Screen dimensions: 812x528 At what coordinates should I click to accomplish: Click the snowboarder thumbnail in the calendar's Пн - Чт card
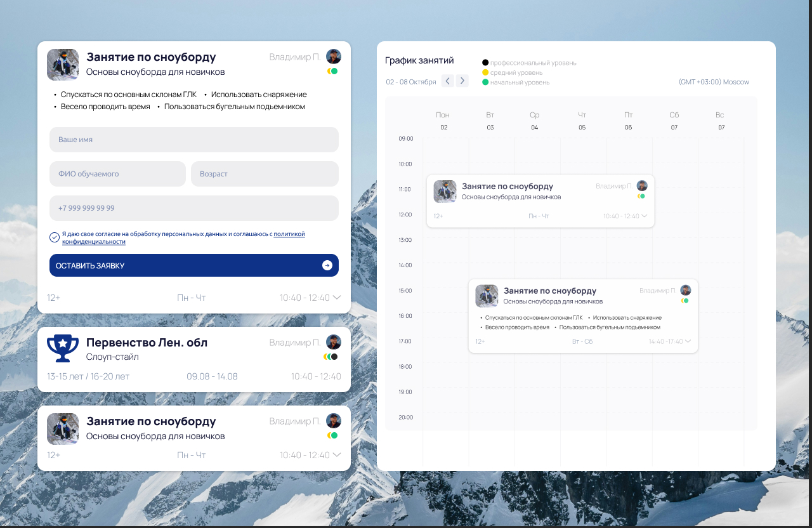[445, 192]
